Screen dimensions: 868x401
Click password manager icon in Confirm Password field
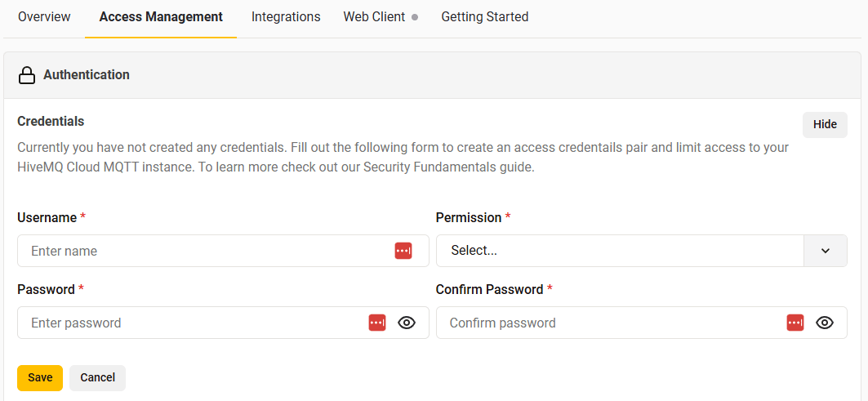click(x=795, y=323)
